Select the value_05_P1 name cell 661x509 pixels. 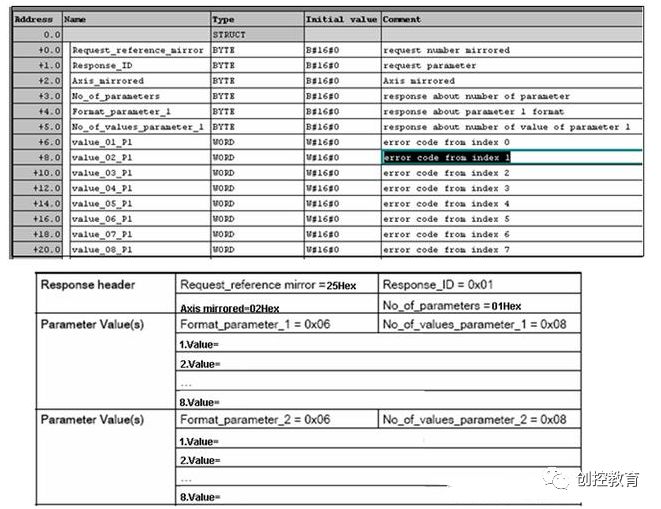140,204
